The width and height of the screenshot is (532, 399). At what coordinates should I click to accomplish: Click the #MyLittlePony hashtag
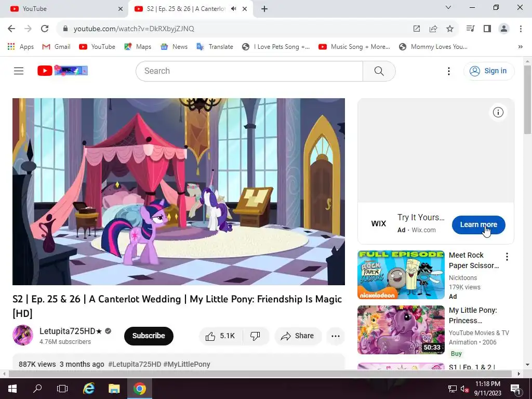coord(187,364)
